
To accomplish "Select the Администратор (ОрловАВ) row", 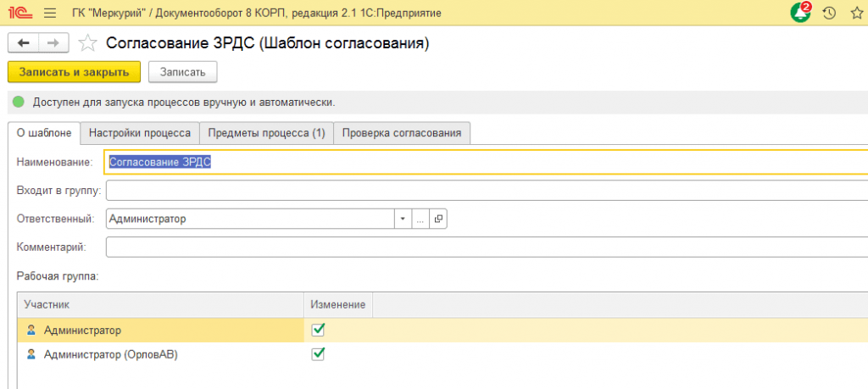I will pos(442,355).
